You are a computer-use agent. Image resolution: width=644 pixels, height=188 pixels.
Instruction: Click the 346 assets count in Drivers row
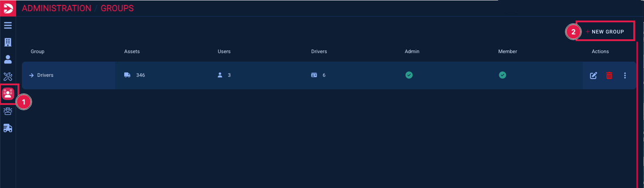(140, 75)
